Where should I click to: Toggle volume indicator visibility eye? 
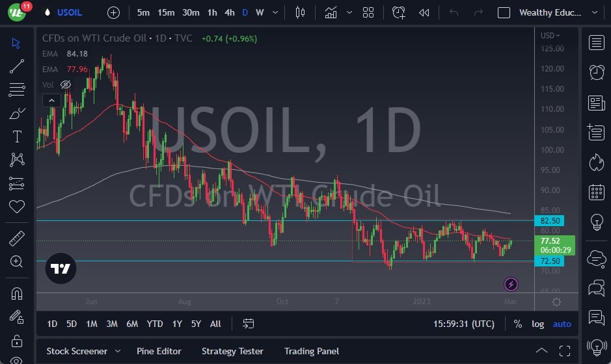pyautogui.click(x=66, y=84)
